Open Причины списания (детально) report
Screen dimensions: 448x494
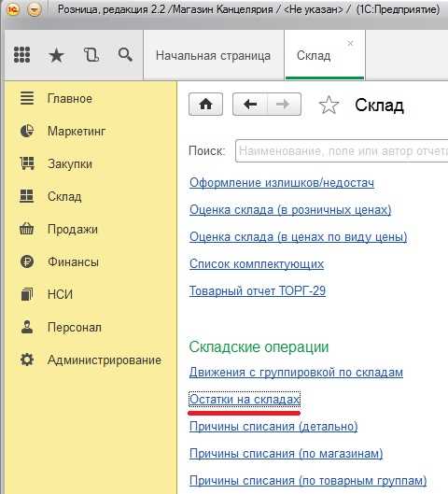(273, 427)
